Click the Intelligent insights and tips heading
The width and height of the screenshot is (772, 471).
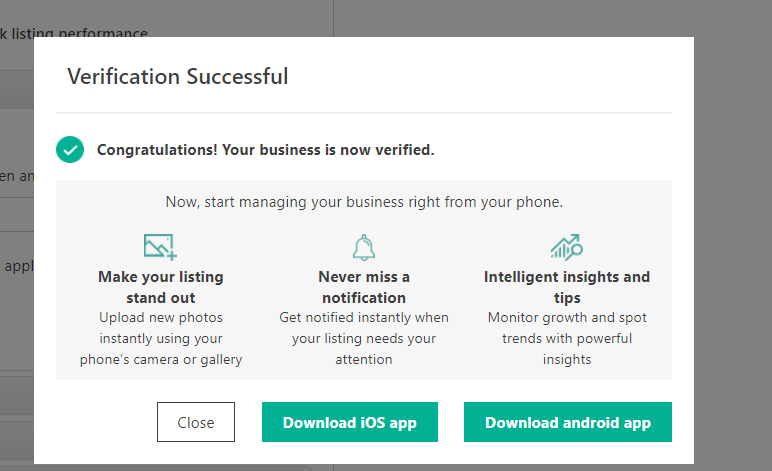point(567,287)
